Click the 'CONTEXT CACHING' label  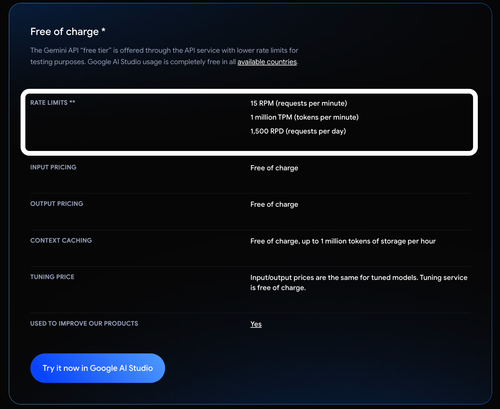pyautogui.click(x=61, y=240)
